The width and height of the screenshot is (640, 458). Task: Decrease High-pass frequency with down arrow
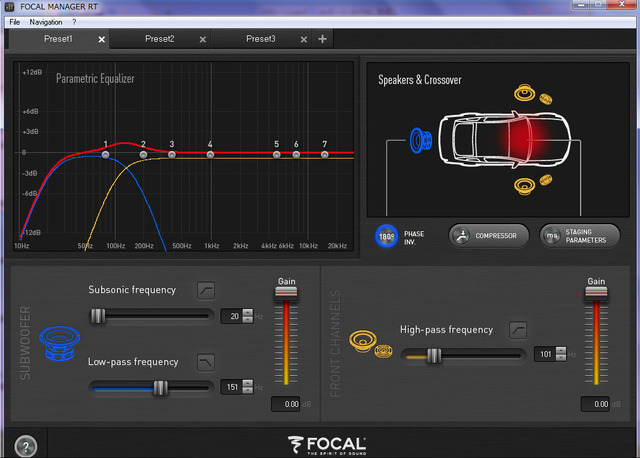coord(561,358)
